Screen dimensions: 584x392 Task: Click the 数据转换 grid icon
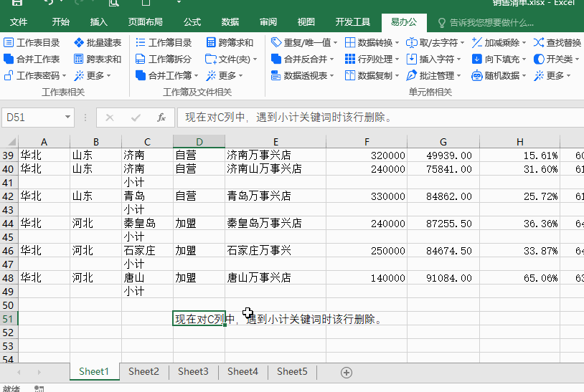click(349, 42)
